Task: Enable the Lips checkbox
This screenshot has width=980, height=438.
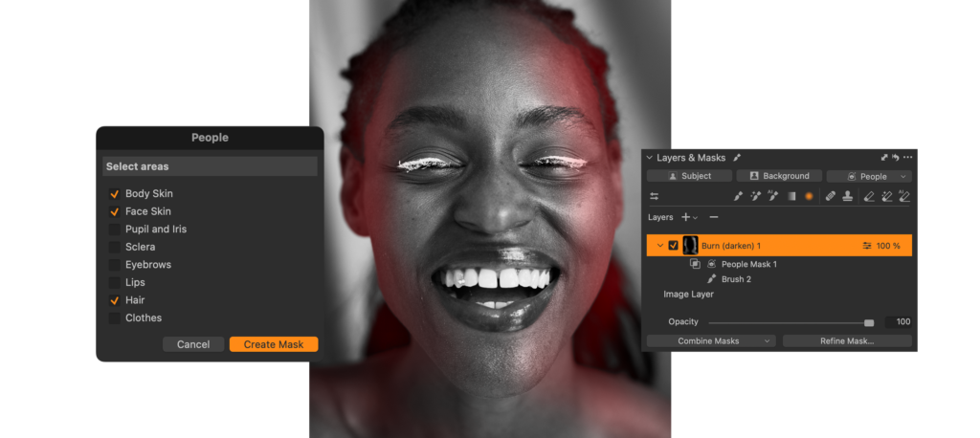Action: click(x=115, y=283)
